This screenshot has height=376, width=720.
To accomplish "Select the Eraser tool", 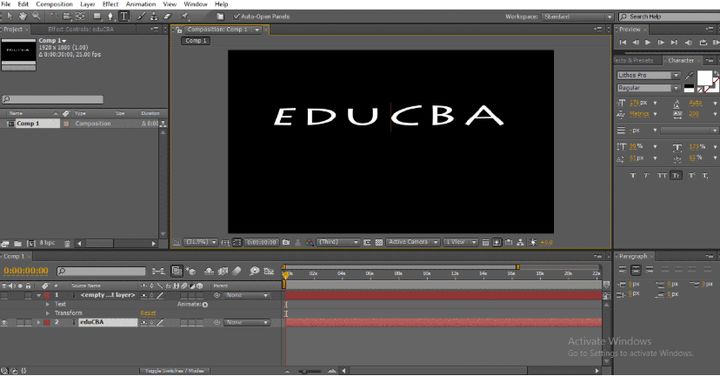I will click(x=167, y=17).
